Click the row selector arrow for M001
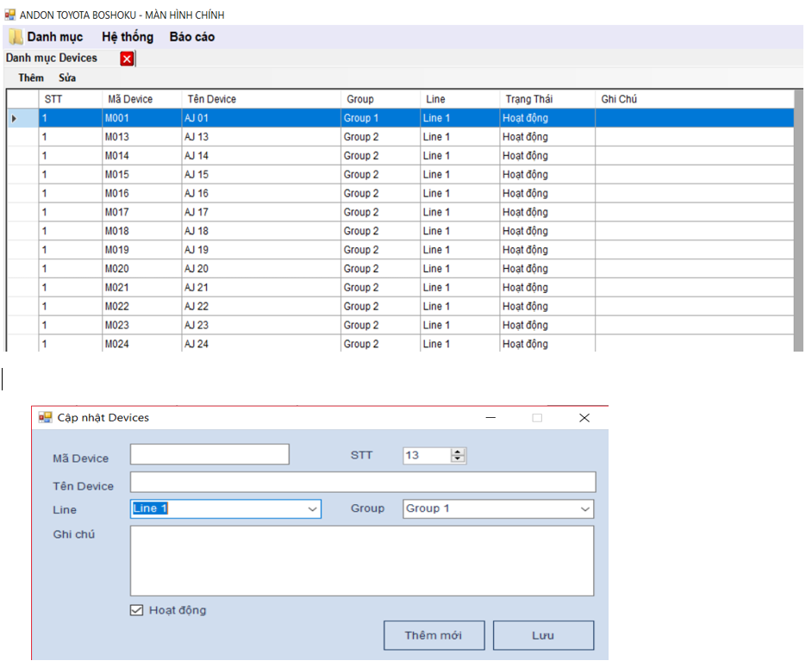 pyautogui.click(x=15, y=118)
